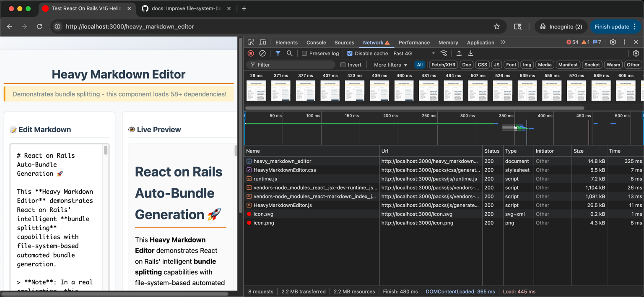Enable the Preserve log checkbox
Screen dimensions: 644x297
click(x=305, y=53)
